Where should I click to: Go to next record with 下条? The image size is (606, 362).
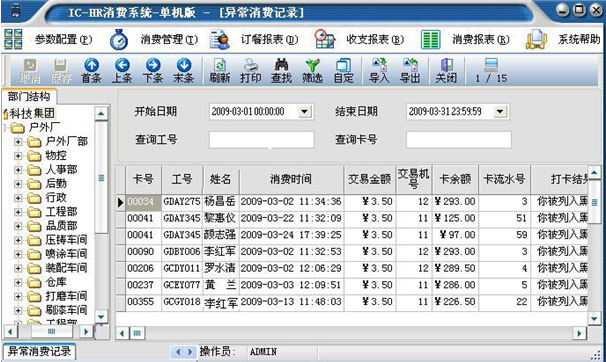click(x=153, y=65)
